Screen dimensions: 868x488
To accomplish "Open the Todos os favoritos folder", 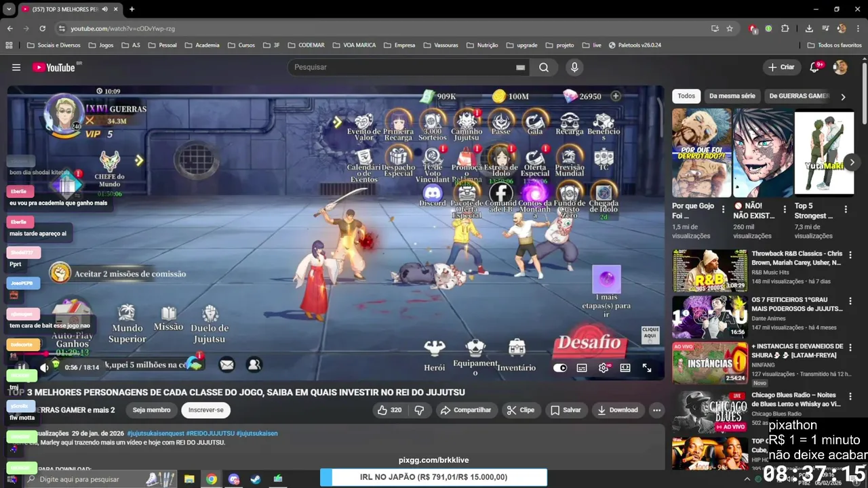I will [834, 45].
